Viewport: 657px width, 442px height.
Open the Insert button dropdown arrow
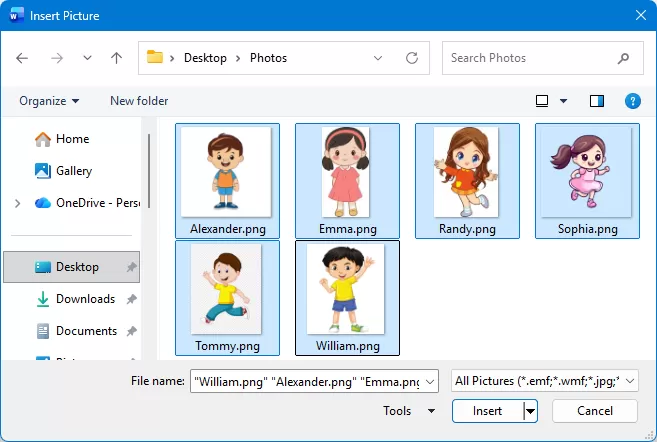pos(530,411)
